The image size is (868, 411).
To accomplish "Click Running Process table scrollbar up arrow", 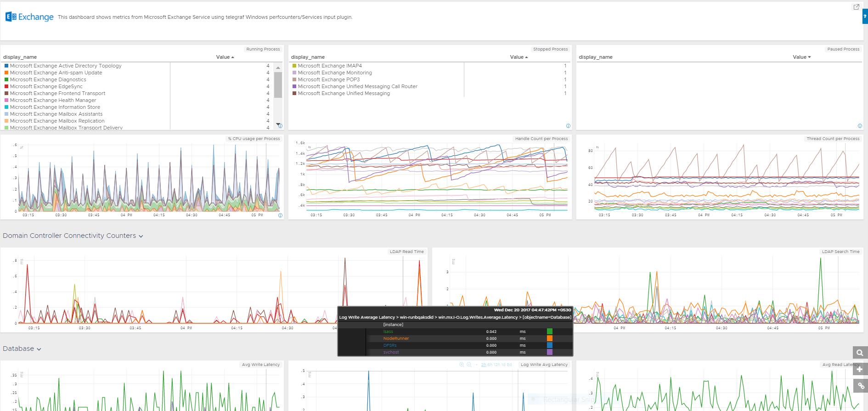I will coord(278,68).
